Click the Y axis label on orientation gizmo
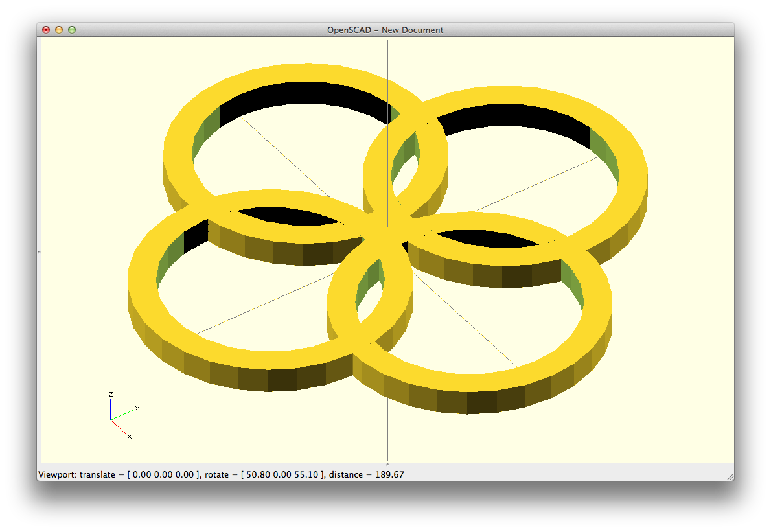Viewport: 771px width, 532px height. tap(137, 408)
